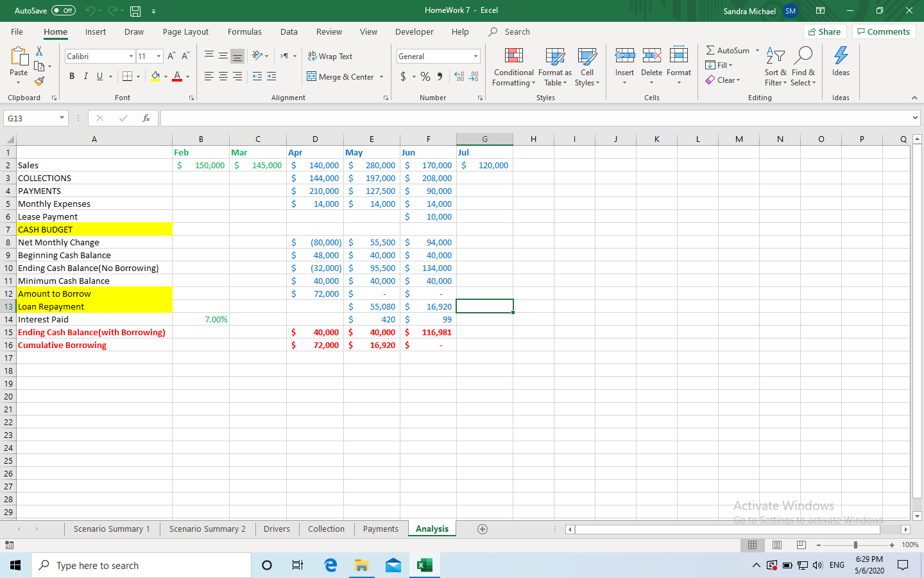This screenshot has width=924, height=578.
Task: Decrease font size with the smaller A icon
Action: (x=185, y=56)
